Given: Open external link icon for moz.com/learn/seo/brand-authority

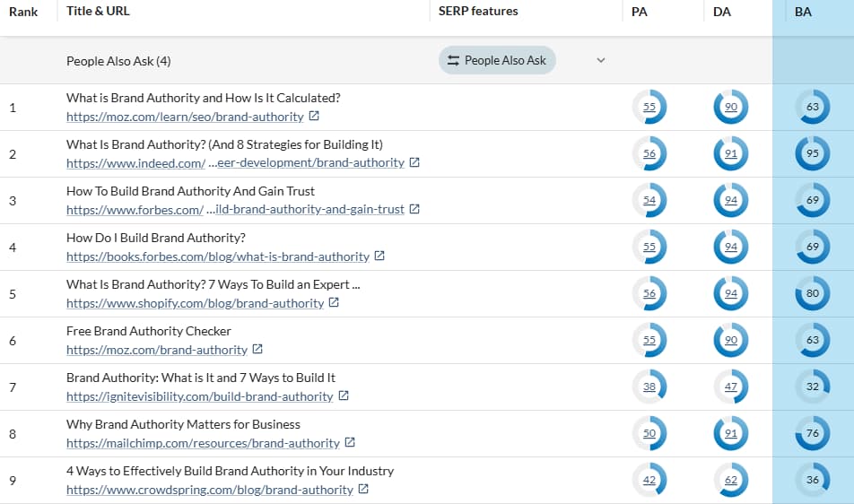Looking at the screenshot, I should click(x=314, y=117).
